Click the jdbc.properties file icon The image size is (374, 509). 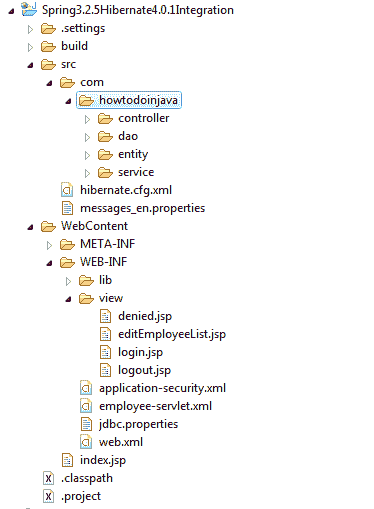pos(86,424)
